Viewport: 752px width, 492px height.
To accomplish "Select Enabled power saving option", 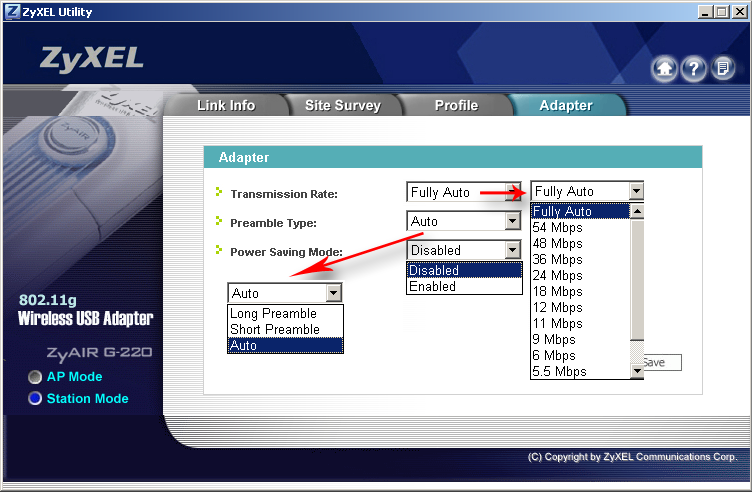I will coord(464,286).
